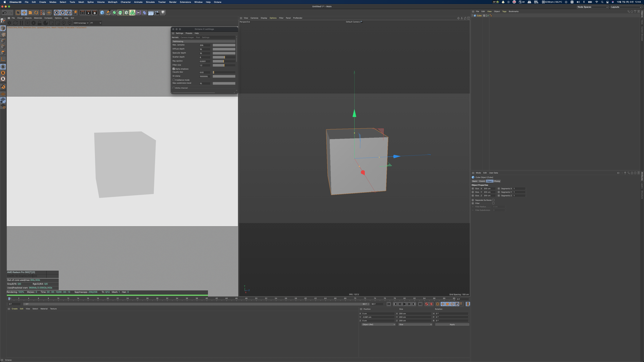The height and width of the screenshot is (362, 644).
Task: Open the HDR tonemap dropdown
Action: 81,23
